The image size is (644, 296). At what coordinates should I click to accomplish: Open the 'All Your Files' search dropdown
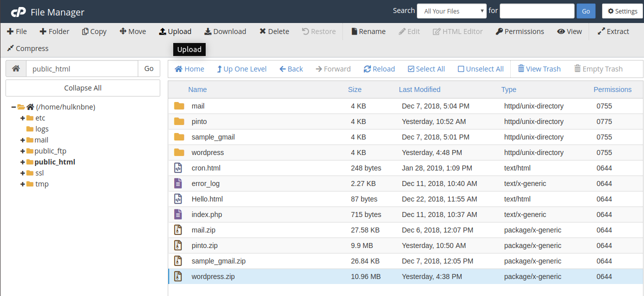pos(451,11)
